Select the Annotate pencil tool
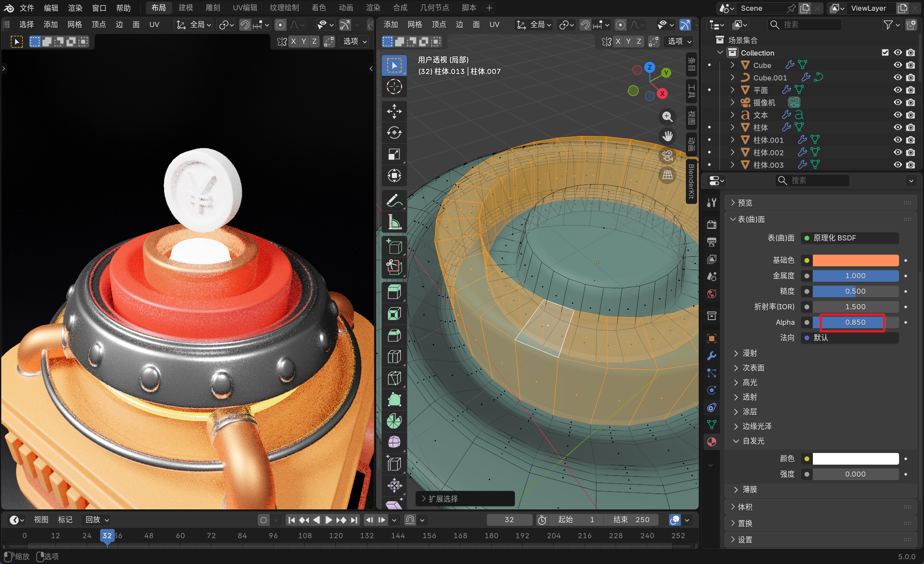The width and height of the screenshot is (924, 564). point(394,200)
